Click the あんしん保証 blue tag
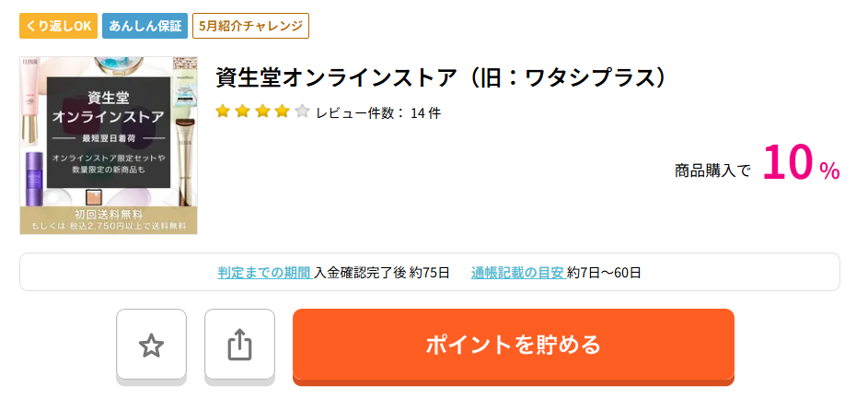Image resolution: width=868 pixels, height=399 pixels. (145, 26)
